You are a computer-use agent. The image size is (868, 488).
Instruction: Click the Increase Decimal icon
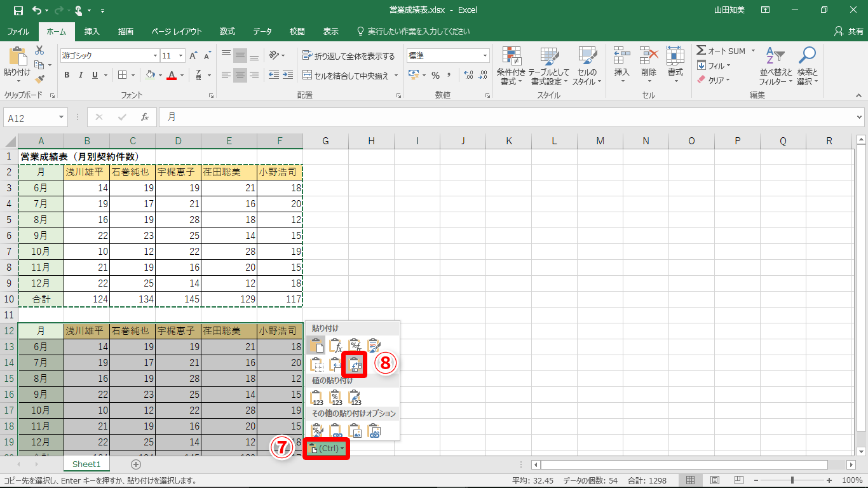click(469, 75)
